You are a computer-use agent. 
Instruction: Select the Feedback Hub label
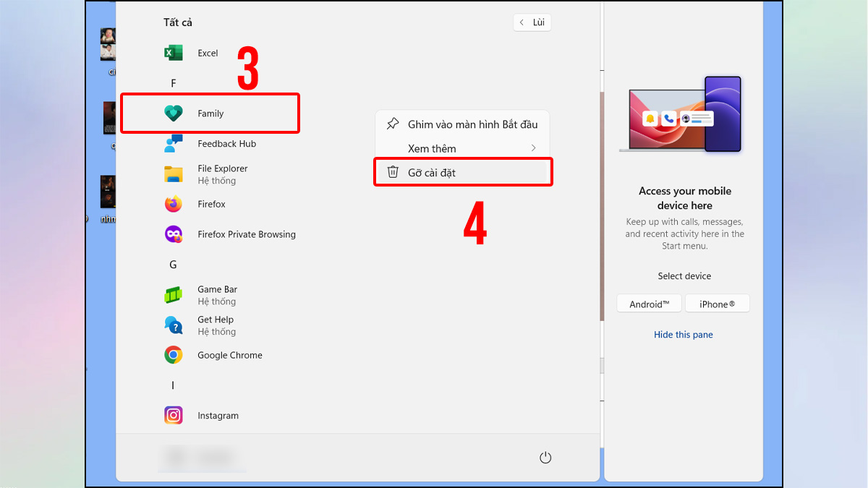click(x=226, y=144)
